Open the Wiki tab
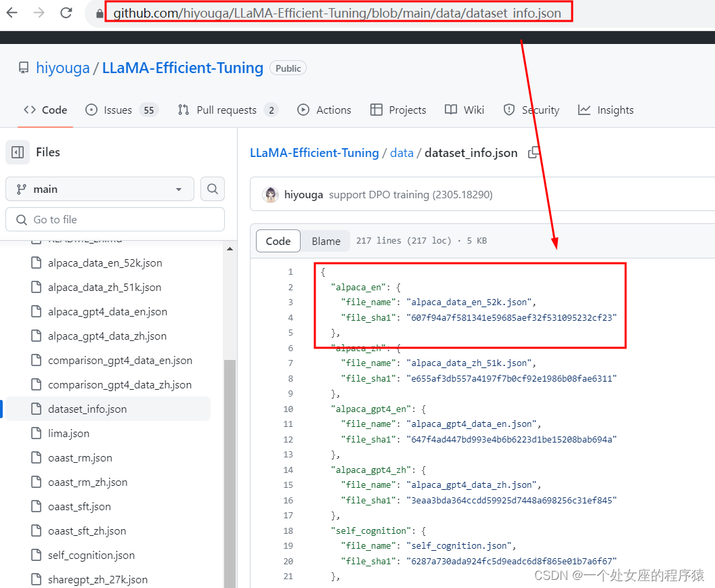Viewport: 715px width, 588px height. pyautogui.click(x=464, y=110)
